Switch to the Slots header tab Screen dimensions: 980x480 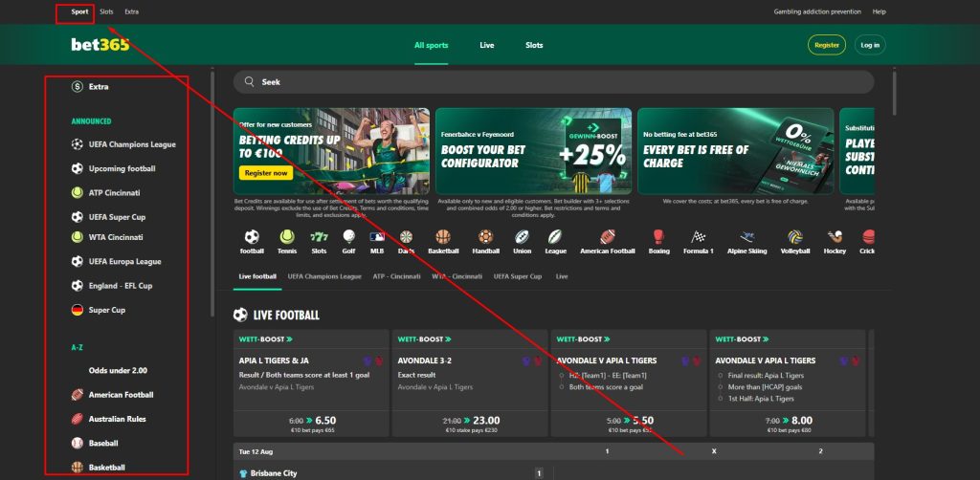tap(534, 45)
